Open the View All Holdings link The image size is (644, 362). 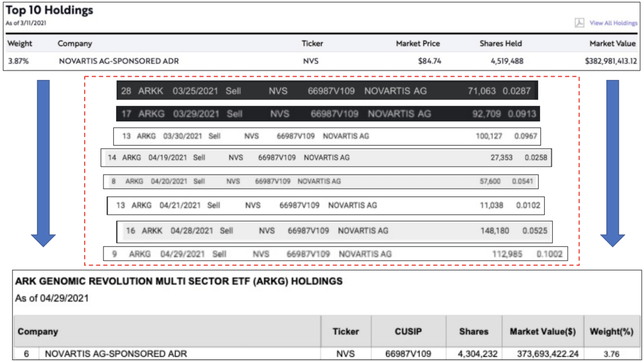click(613, 23)
